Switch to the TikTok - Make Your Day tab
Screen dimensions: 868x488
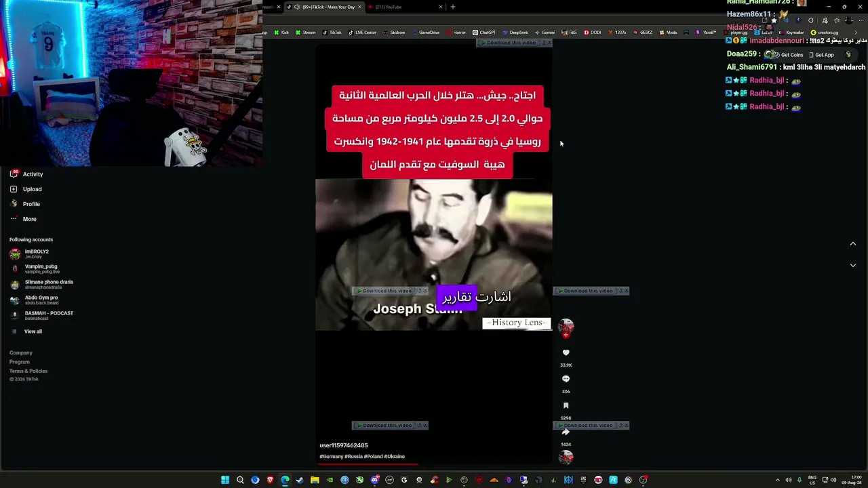coord(324,7)
